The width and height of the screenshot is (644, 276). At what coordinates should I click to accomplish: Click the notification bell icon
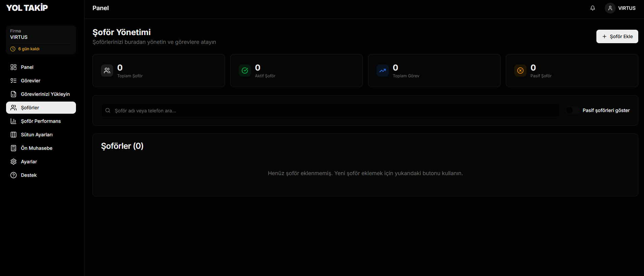point(592,8)
